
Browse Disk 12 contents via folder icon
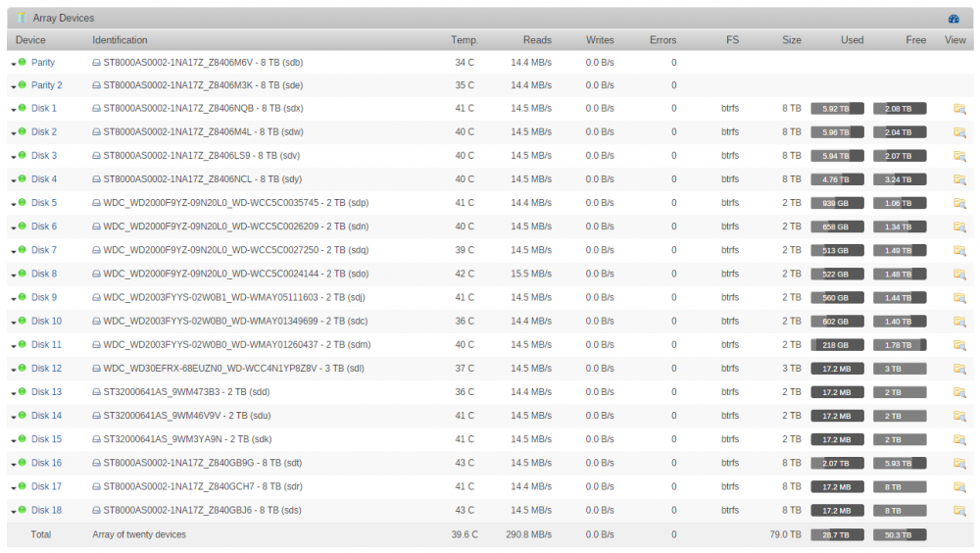pyautogui.click(x=959, y=369)
